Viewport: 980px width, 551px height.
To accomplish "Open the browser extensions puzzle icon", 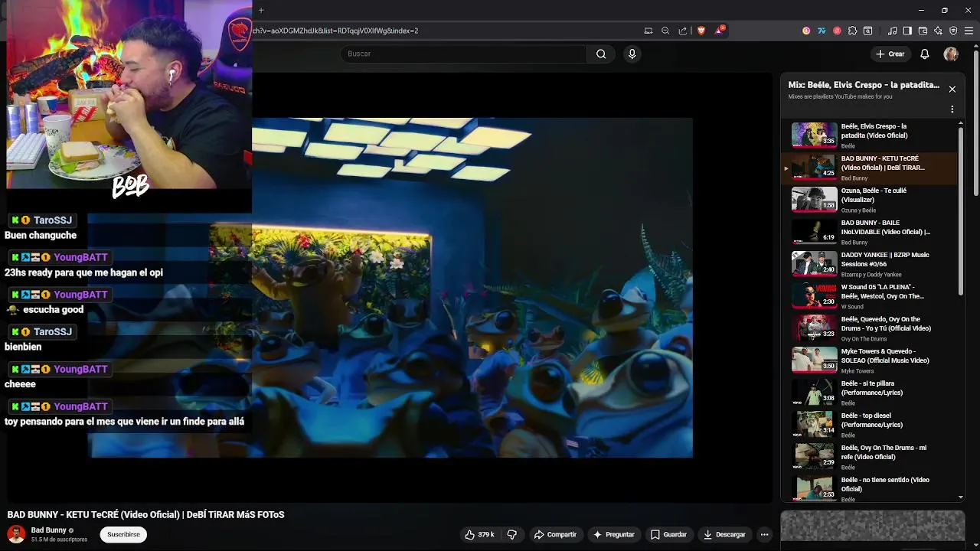I will coord(852,31).
